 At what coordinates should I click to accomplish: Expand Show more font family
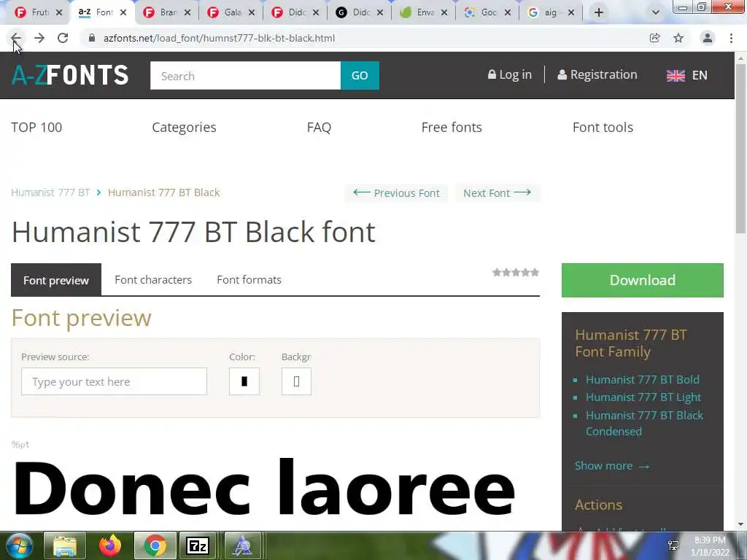612,466
